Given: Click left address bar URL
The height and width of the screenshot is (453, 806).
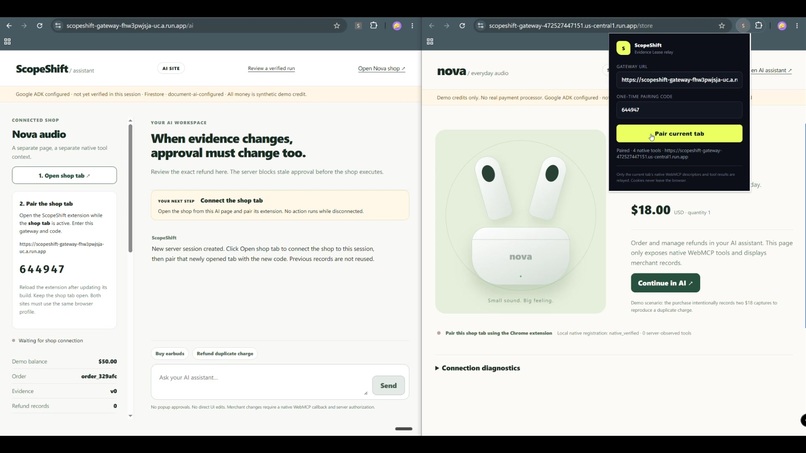Looking at the screenshot, I should tap(130, 25).
